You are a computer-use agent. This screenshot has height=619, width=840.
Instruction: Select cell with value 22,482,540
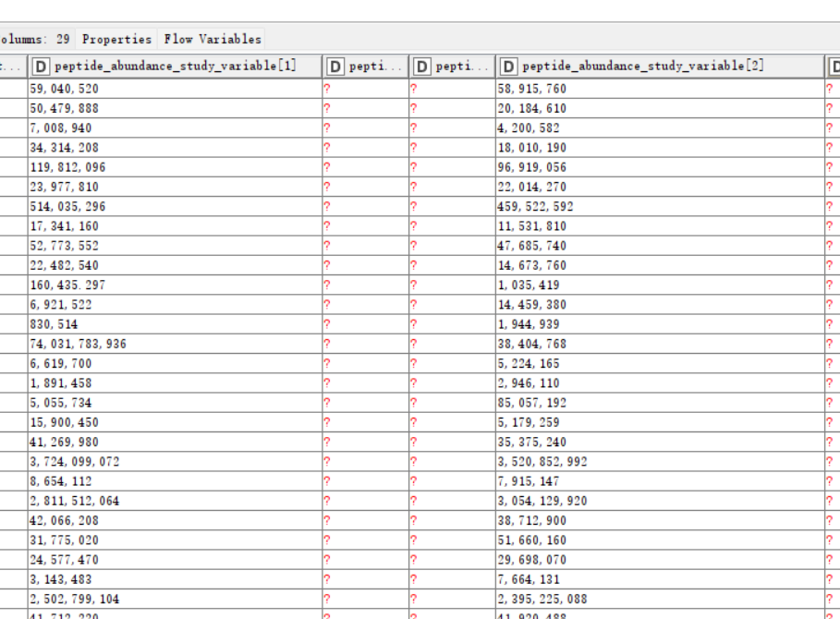(x=176, y=265)
